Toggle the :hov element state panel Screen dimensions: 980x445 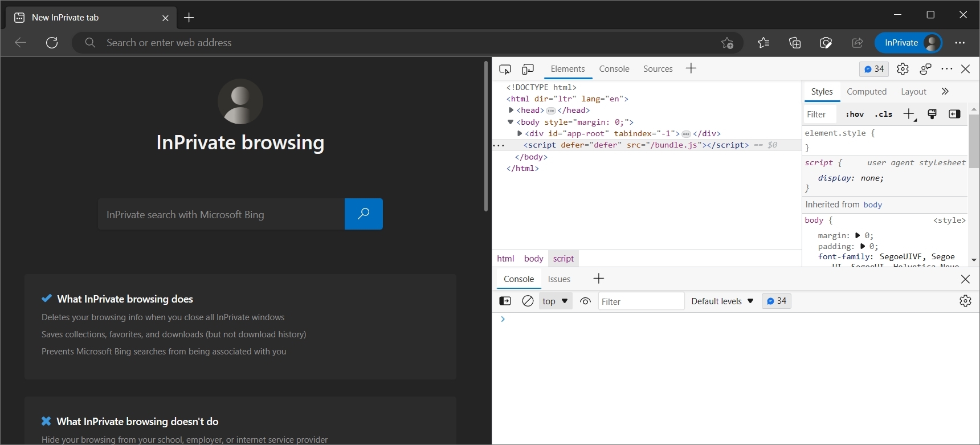pyautogui.click(x=855, y=114)
